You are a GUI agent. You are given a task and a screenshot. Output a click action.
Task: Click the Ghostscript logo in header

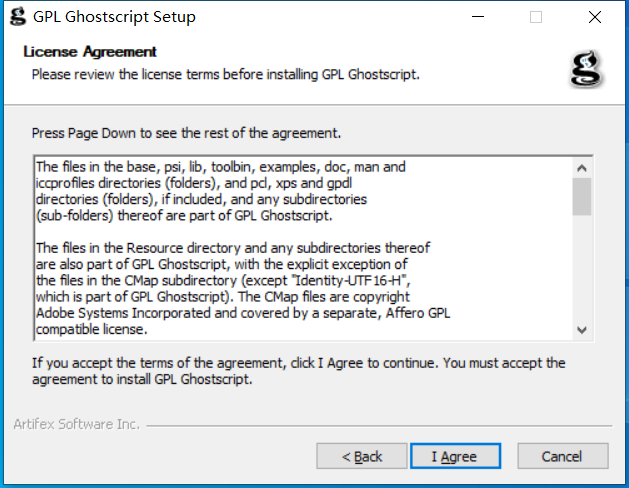pyautogui.click(x=586, y=68)
